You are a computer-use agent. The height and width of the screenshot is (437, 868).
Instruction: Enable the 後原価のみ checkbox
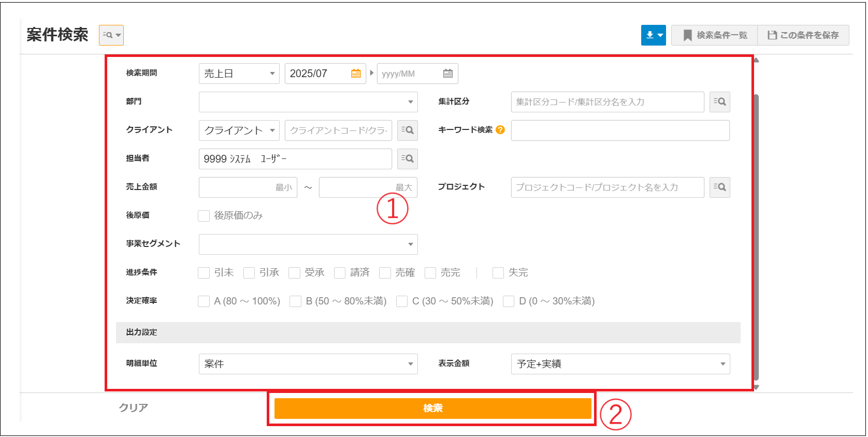tap(204, 216)
